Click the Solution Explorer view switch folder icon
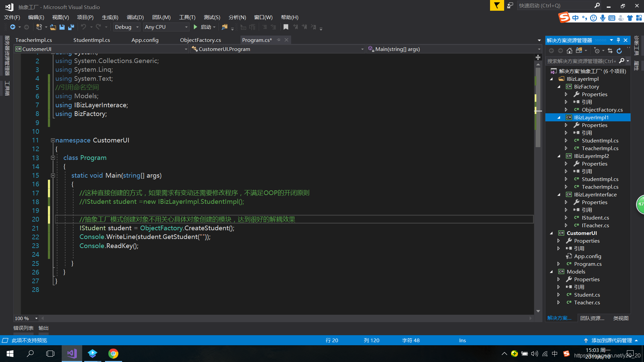The width and height of the screenshot is (644, 362). pos(579,51)
